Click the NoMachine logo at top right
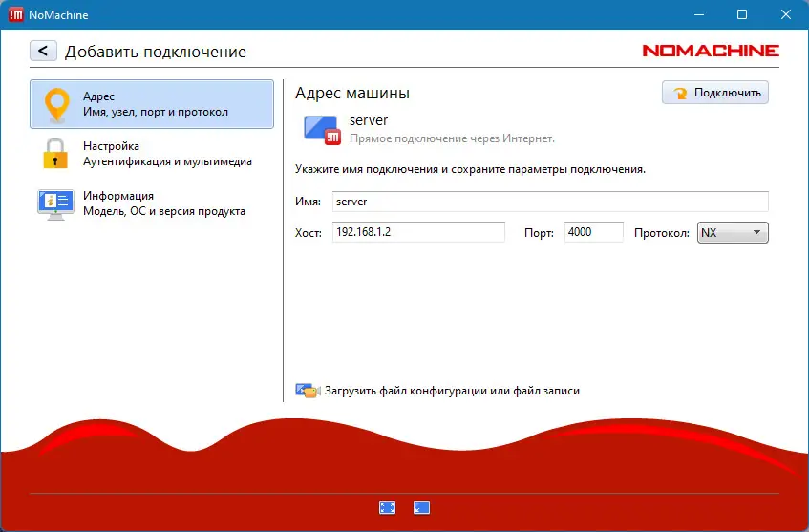 coord(711,51)
